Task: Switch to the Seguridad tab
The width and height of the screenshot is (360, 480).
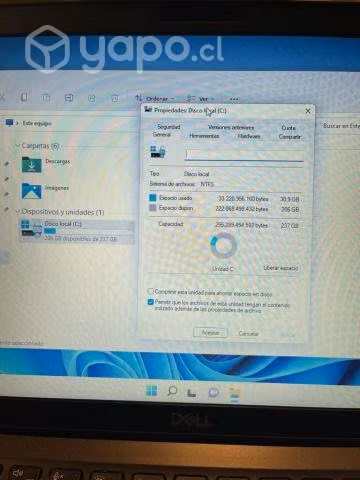Action: click(169, 127)
